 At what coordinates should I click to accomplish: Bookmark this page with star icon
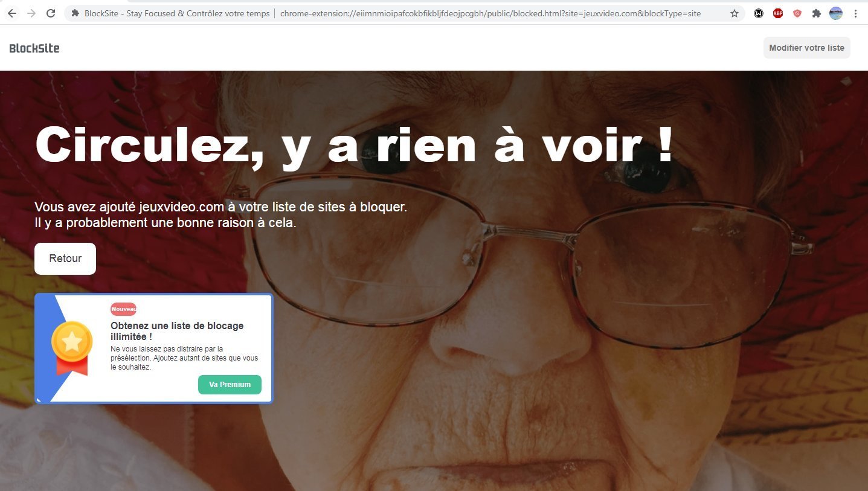click(735, 13)
